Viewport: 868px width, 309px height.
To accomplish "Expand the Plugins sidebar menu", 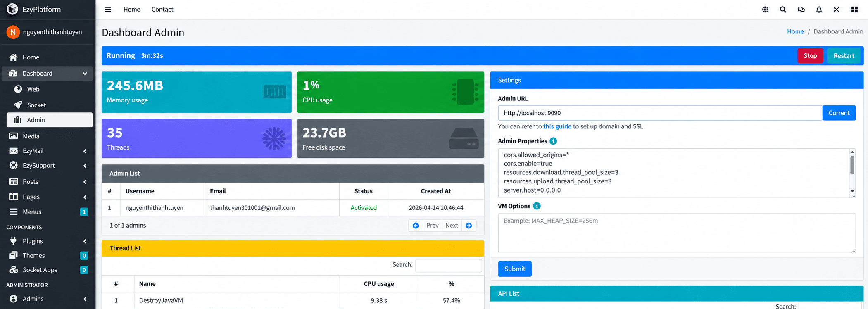I will [x=47, y=241].
